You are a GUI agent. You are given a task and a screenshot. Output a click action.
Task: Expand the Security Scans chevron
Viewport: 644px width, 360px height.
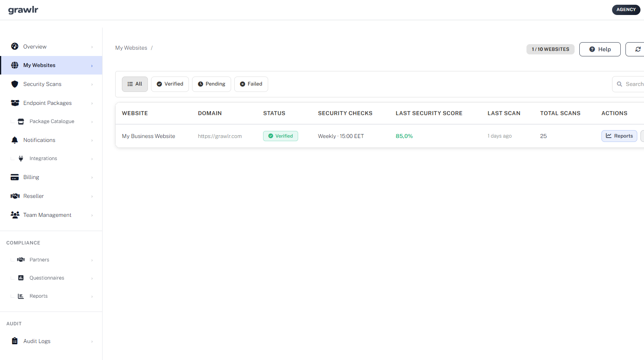tap(92, 84)
